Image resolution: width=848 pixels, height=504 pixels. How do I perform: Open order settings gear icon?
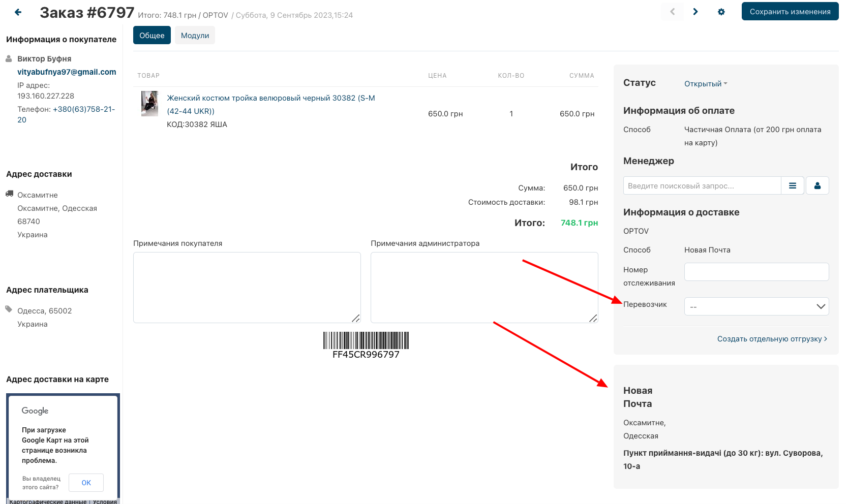point(721,12)
